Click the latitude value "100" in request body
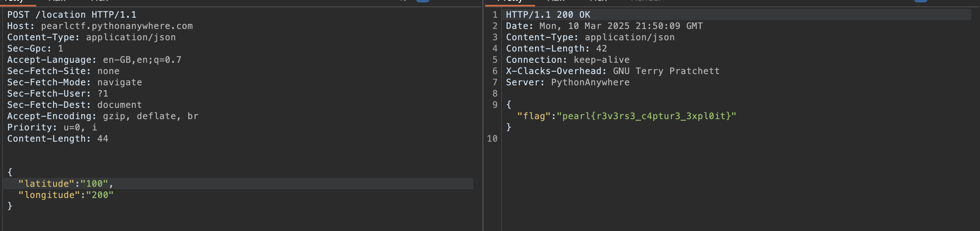Screen dimensions: 980x231 94,184
